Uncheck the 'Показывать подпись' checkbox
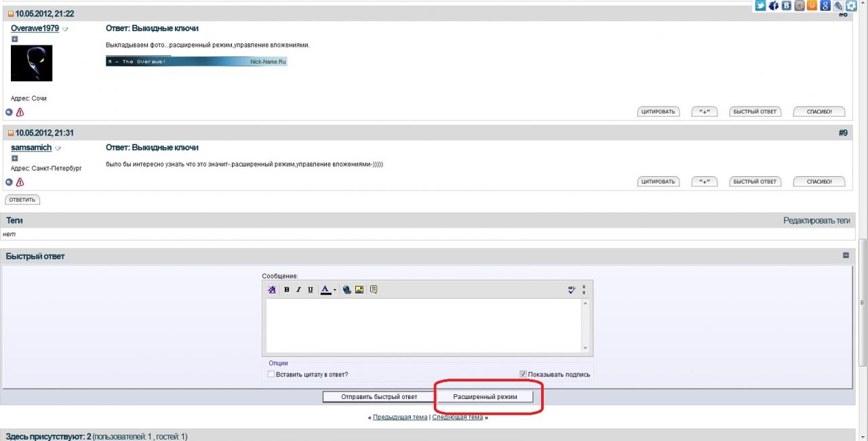The width and height of the screenshot is (868, 441). 523,374
